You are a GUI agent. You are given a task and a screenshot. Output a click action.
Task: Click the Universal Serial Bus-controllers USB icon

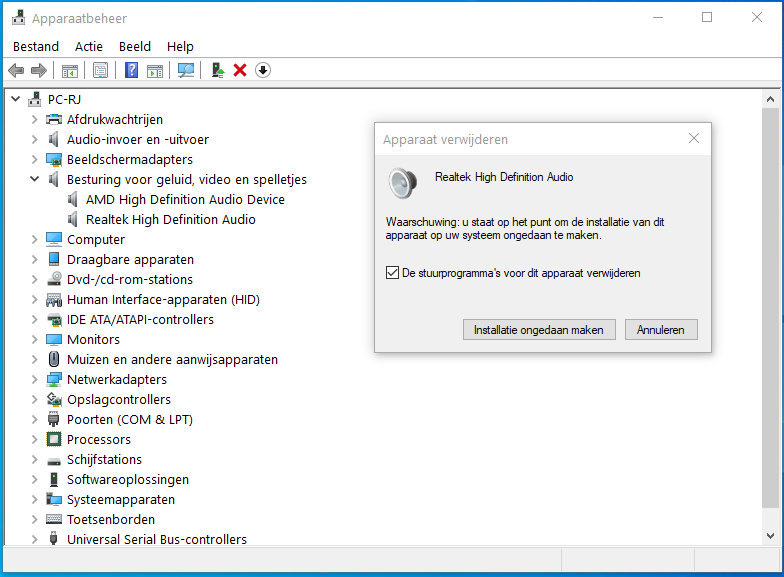pyautogui.click(x=54, y=538)
